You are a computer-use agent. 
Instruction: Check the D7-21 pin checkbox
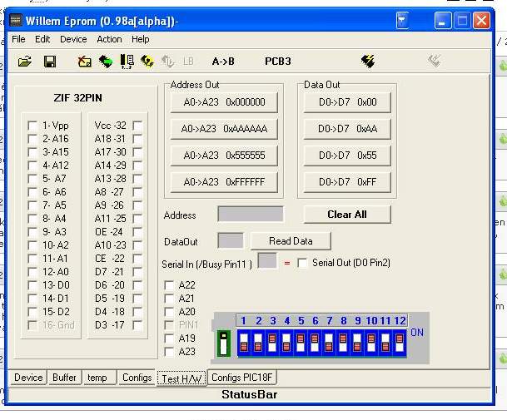point(137,272)
